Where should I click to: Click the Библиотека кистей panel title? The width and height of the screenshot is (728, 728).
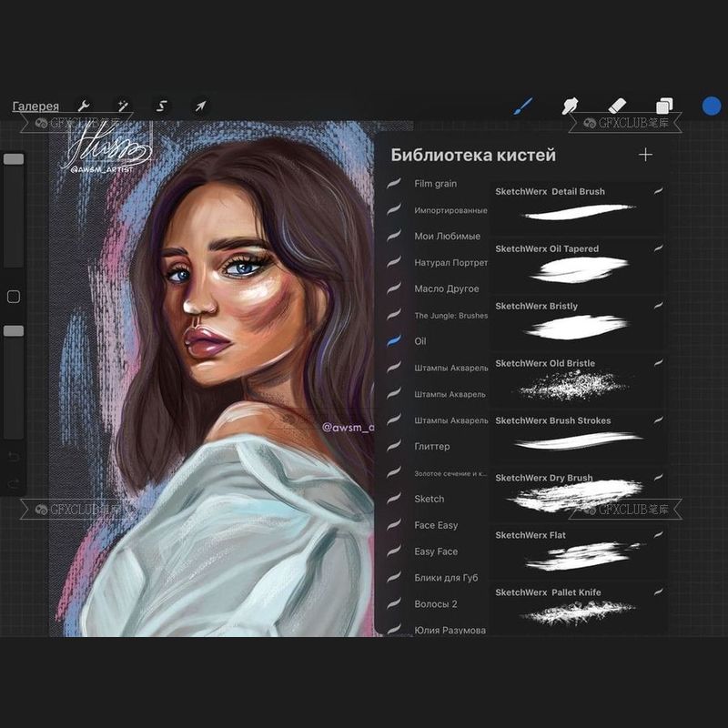coord(472,155)
